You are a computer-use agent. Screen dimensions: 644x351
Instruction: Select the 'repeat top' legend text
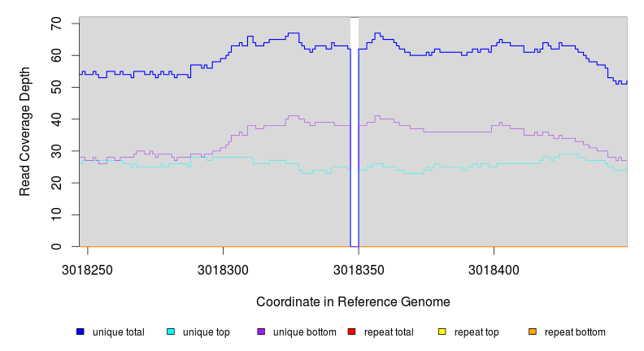tap(476, 332)
